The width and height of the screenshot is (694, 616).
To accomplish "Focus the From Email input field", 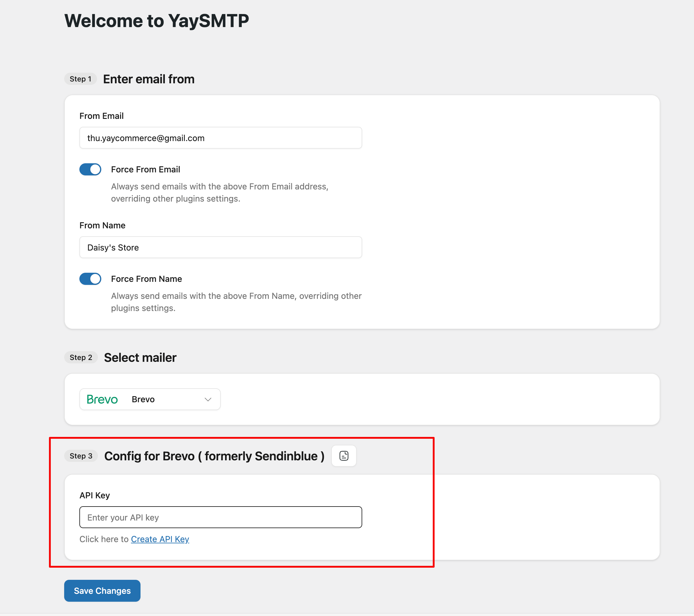I will coord(220,138).
